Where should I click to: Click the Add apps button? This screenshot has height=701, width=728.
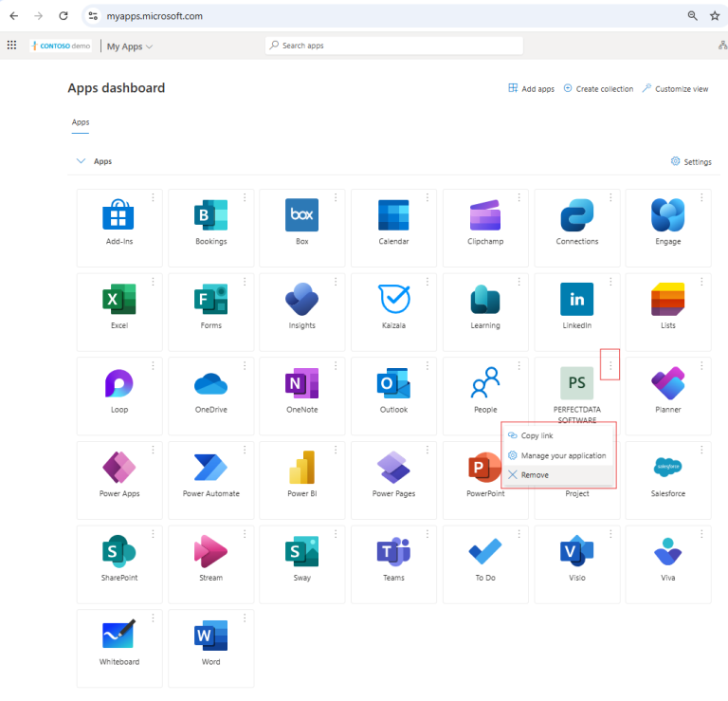coord(531,89)
